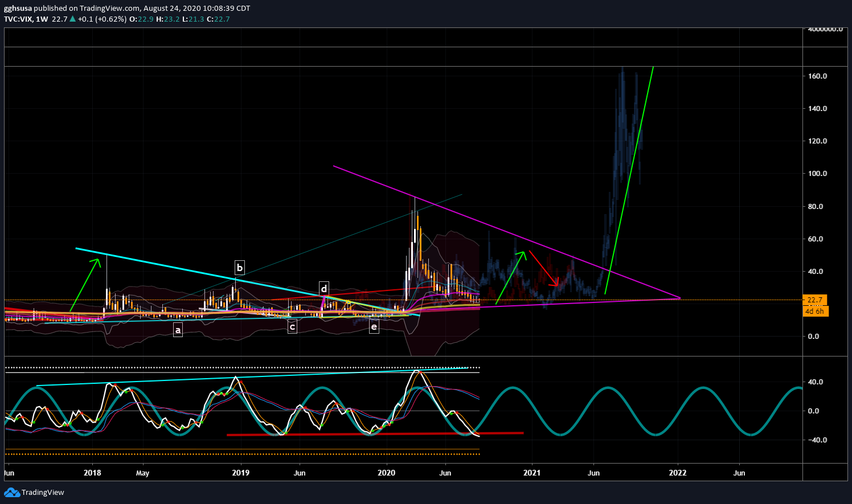This screenshot has height=504, width=852.
Task: Select the wave label e
Action: tap(374, 327)
